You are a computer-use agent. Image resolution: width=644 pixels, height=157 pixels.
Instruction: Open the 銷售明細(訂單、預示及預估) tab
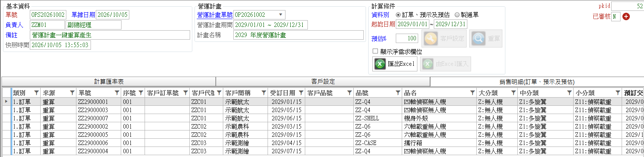pos(537,81)
